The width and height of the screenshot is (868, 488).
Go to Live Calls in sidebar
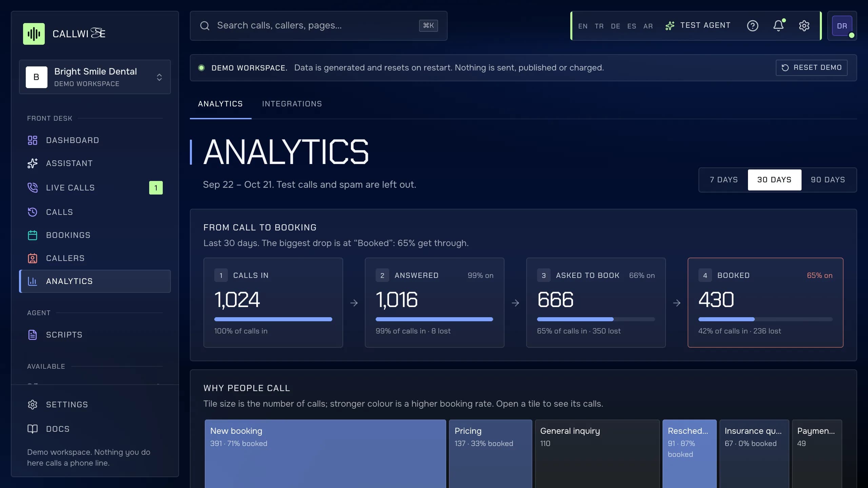coord(95,188)
